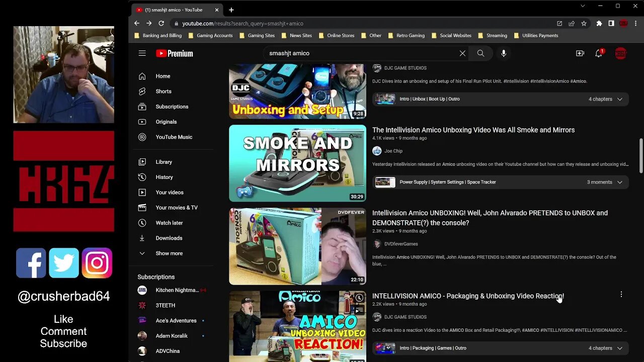Image resolution: width=644 pixels, height=362 pixels.
Task: Open the Joe Chip channel link
Action: (393, 151)
